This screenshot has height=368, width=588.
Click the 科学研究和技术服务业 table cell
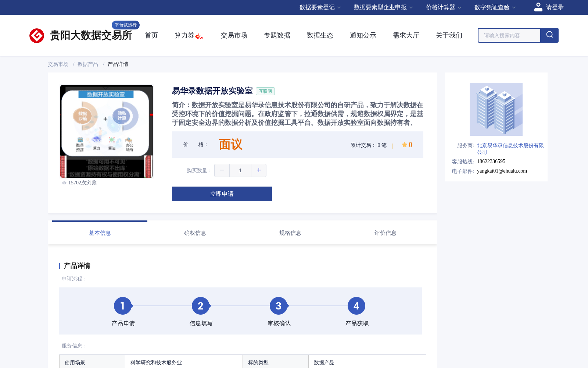pos(184,361)
